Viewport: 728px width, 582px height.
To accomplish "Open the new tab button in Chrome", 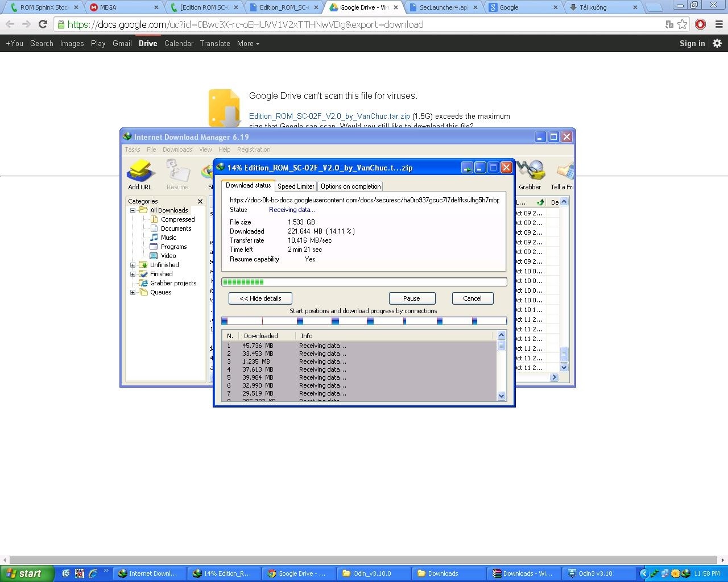I will (655, 7).
